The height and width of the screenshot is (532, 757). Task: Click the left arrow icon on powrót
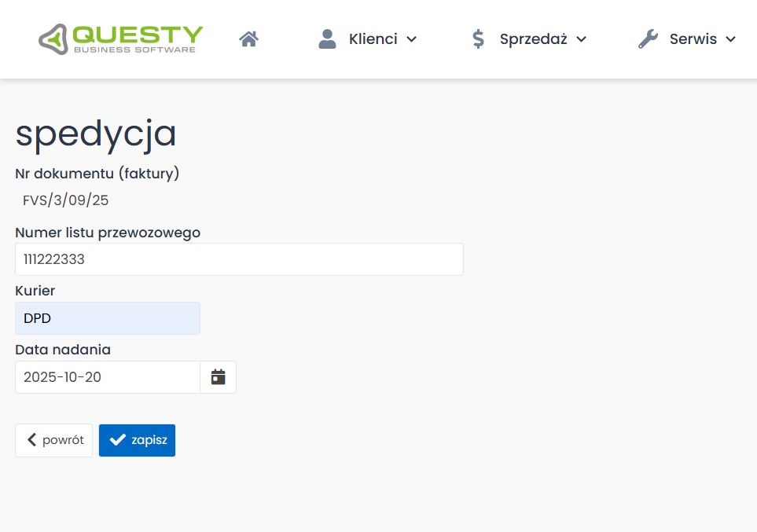click(31, 440)
